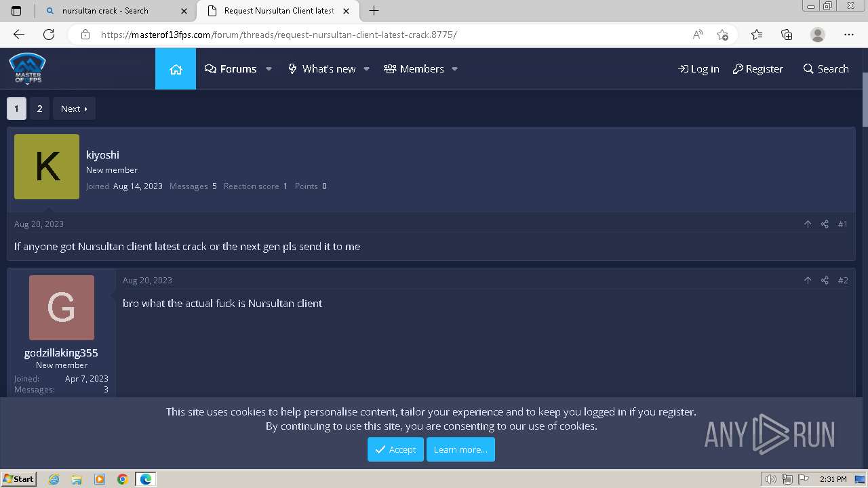Share post #2
The width and height of the screenshot is (868, 488).
pos(825,281)
